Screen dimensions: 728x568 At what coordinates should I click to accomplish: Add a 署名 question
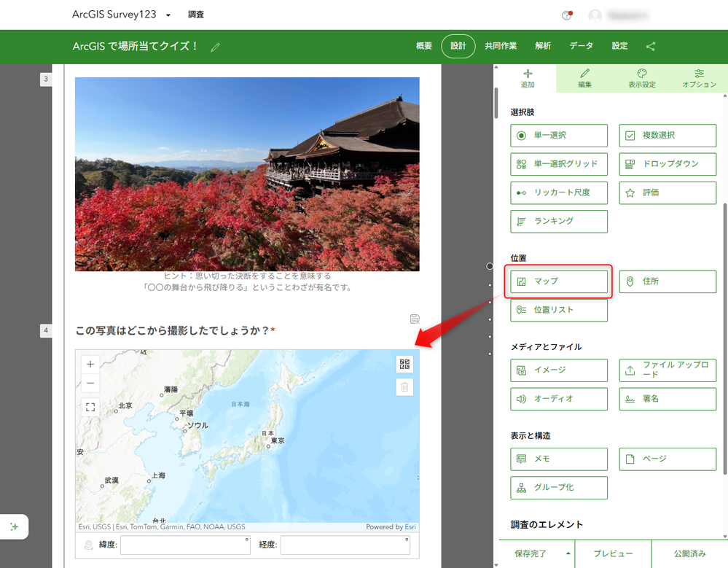(x=668, y=399)
